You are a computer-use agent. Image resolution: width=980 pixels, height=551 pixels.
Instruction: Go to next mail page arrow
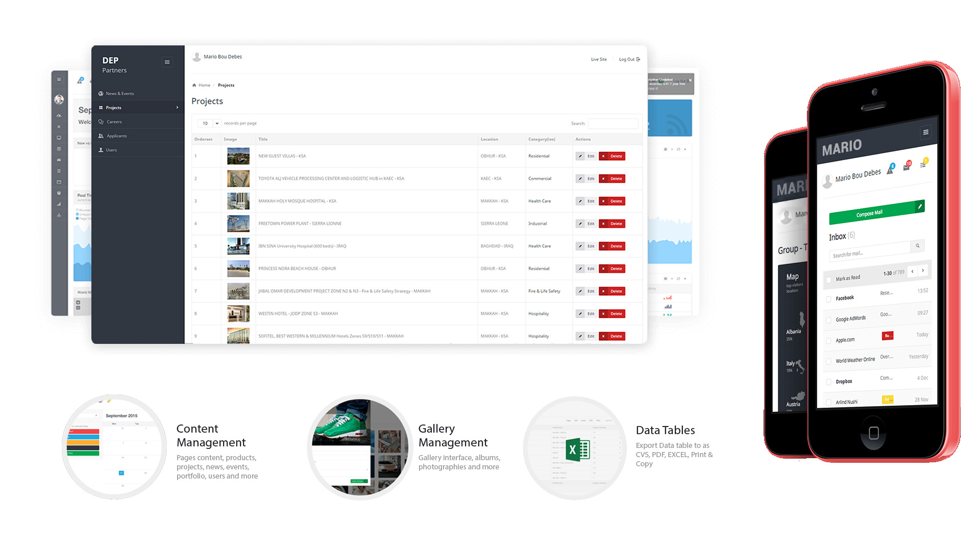[x=923, y=270]
